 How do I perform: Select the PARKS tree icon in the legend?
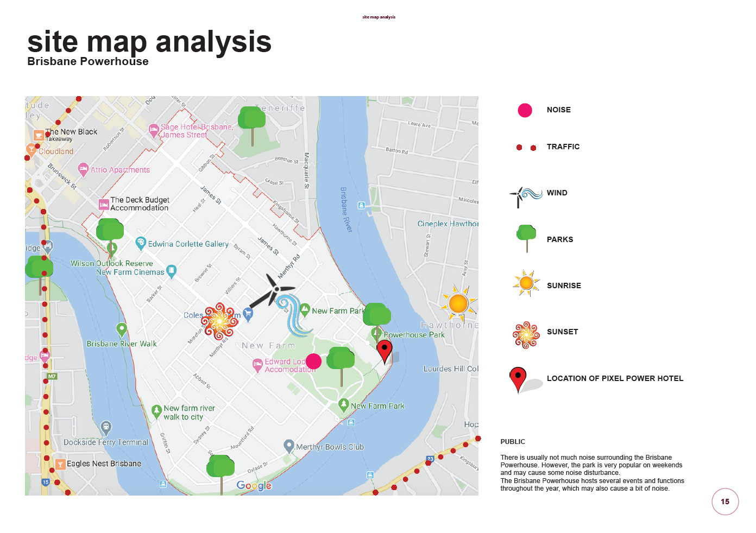tap(526, 239)
